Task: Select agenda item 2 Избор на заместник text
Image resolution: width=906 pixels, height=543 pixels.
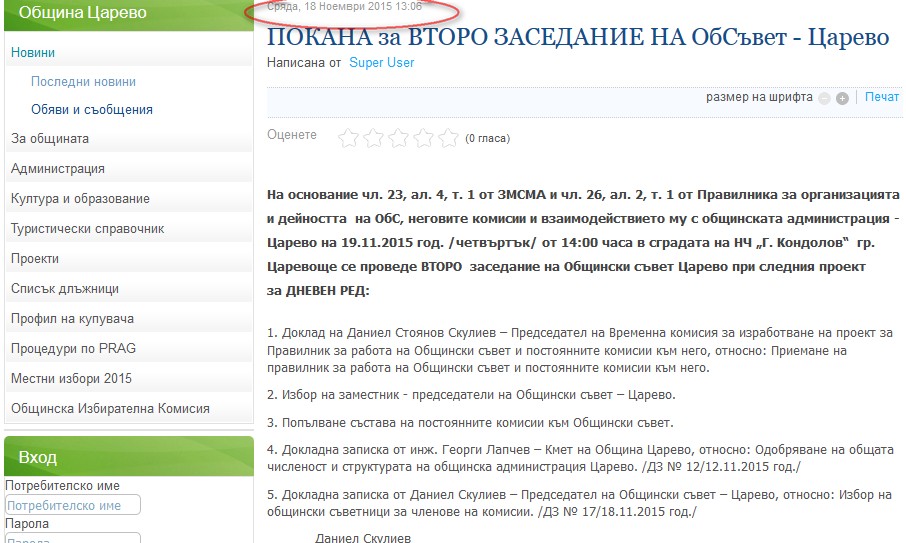Action: 471,395
